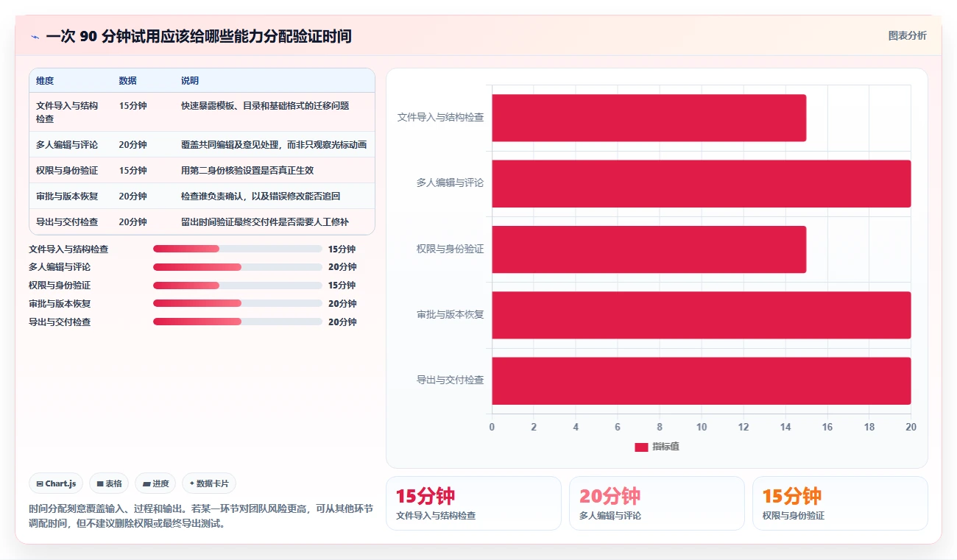This screenshot has width=957, height=560.
Task: Open the 15分钟 文件导入与结构检查 data card
Action: [x=473, y=503]
